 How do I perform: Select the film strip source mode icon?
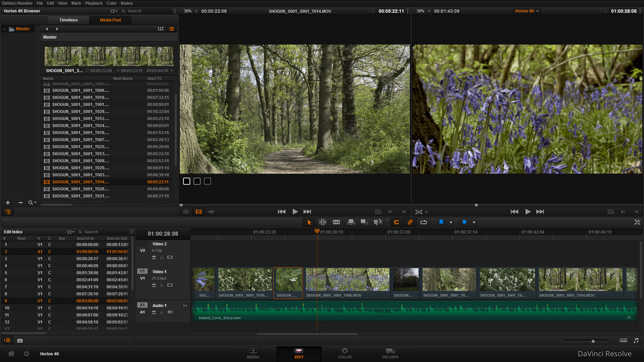point(199,212)
